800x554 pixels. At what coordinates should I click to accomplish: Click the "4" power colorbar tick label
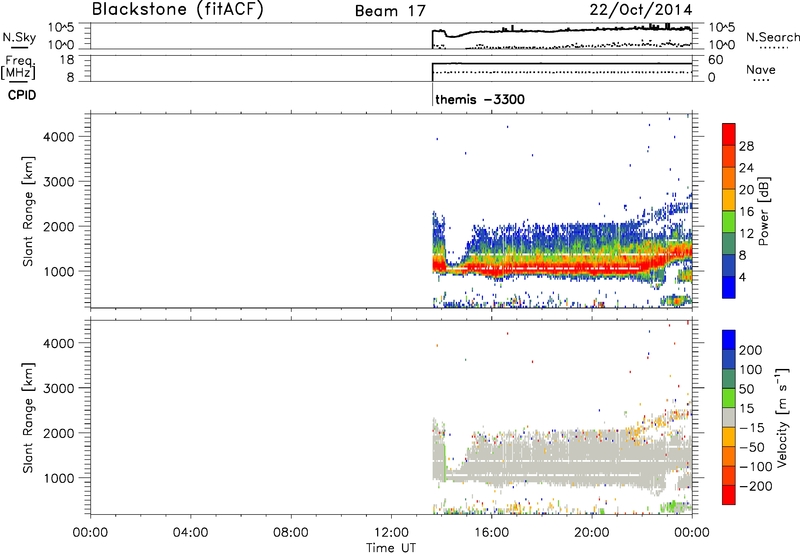click(x=742, y=277)
